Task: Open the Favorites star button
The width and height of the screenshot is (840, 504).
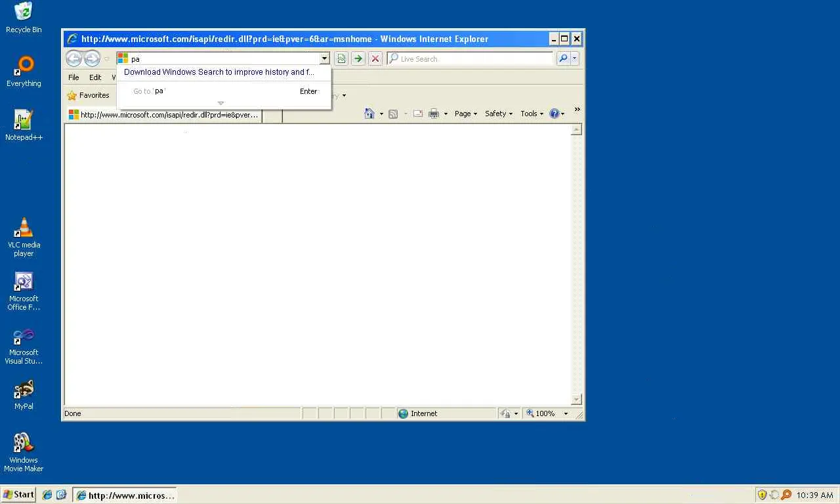Action: (88, 95)
